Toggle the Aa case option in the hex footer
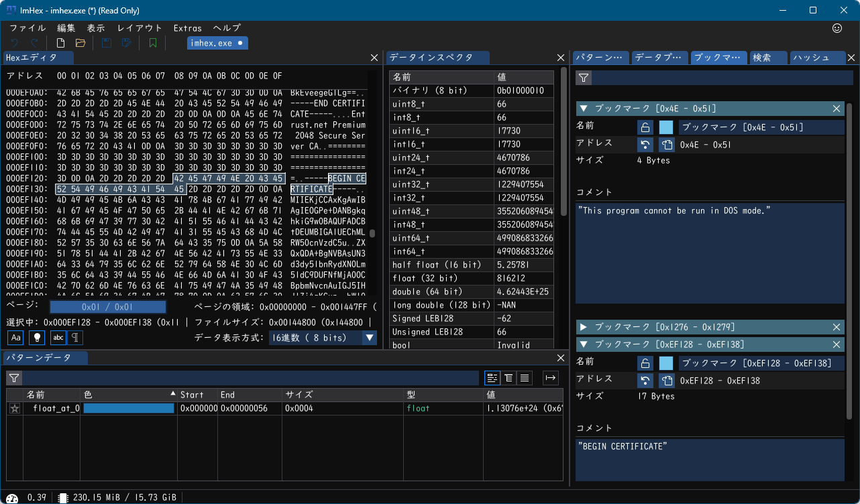Viewport: 860px width, 504px height. pyautogui.click(x=15, y=337)
